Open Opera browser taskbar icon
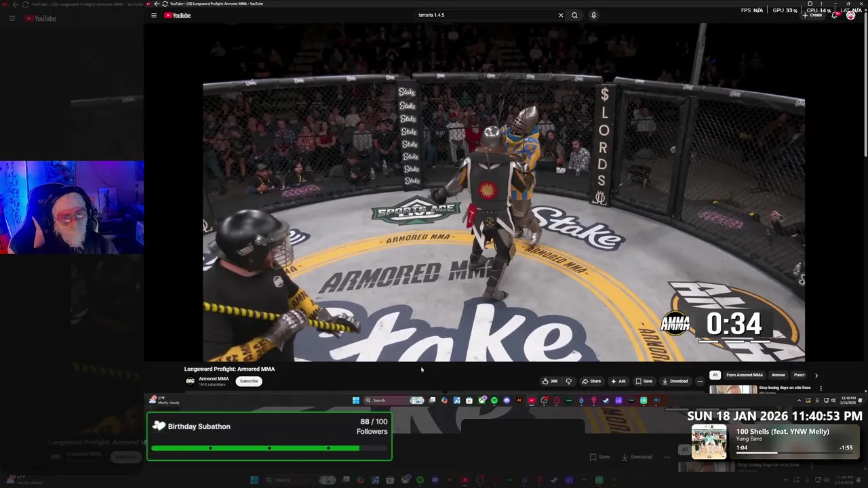This screenshot has width=868, height=488. 556,400
